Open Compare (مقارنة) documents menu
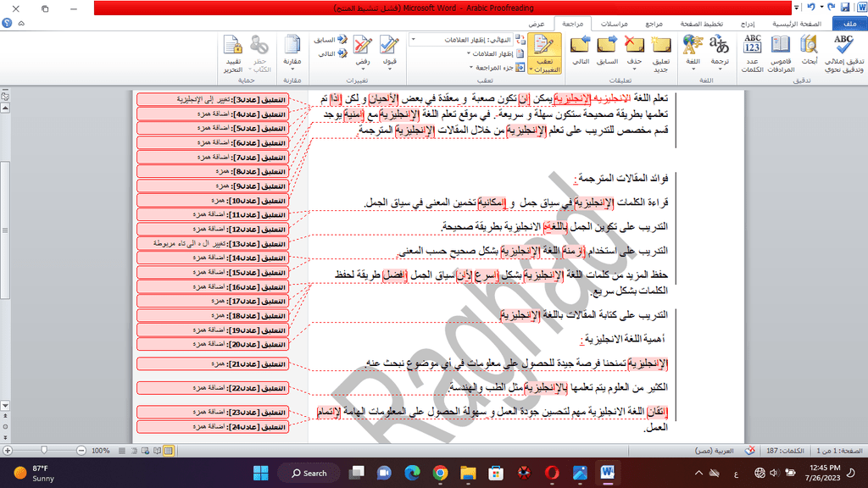This screenshot has width=868, height=488. pyautogui.click(x=292, y=53)
